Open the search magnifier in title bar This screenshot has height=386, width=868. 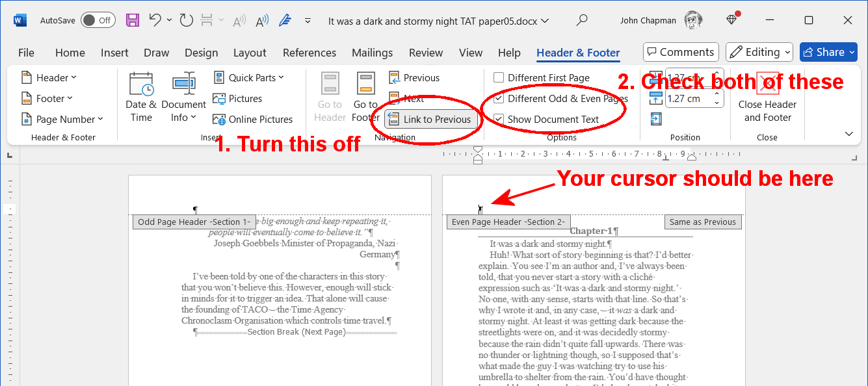pyautogui.click(x=583, y=20)
